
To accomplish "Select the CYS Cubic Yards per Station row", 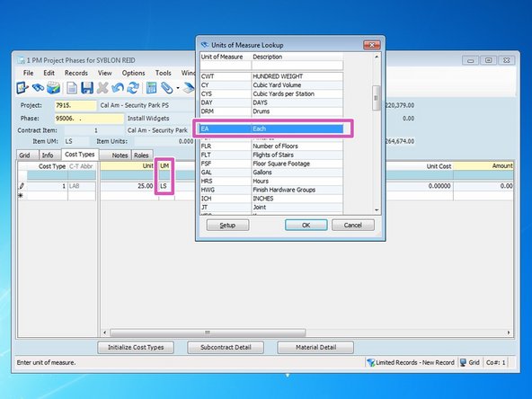I will [x=271, y=94].
